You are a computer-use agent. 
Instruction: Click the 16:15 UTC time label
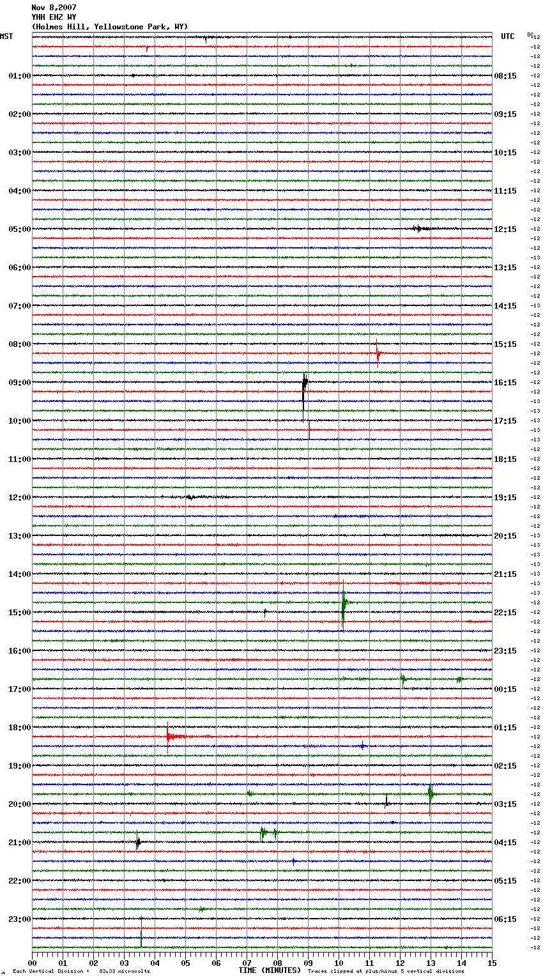coord(505,383)
